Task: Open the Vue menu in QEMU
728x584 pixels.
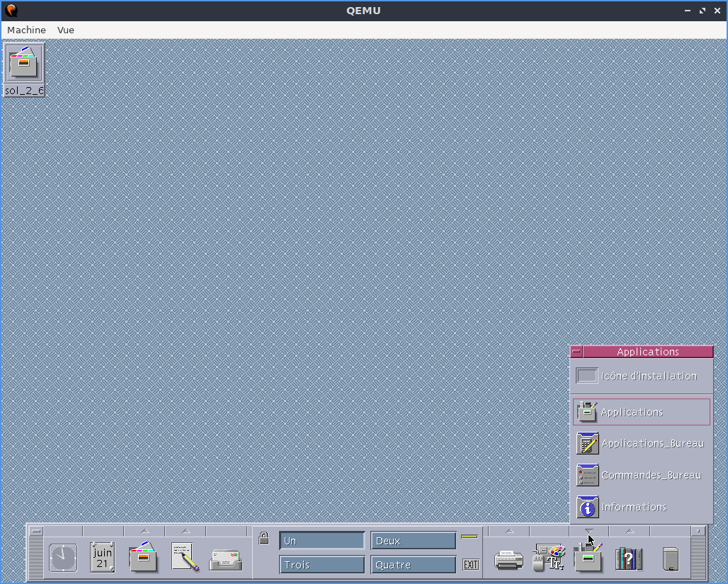Action: click(65, 30)
